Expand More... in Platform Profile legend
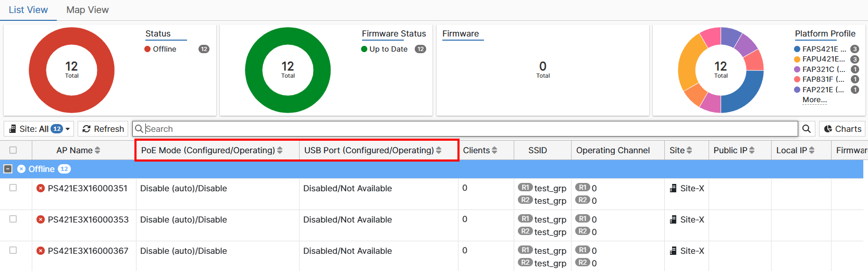This screenshot has height=271, width=868. click(x=814, y=100)
